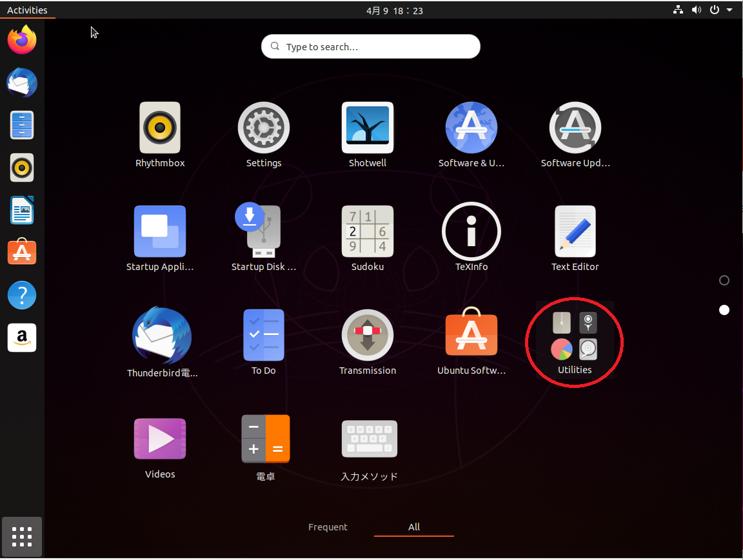The height and width of the screenshot is (560, 743).
Task: Go to first app page indicator
Action: point(724,280)
